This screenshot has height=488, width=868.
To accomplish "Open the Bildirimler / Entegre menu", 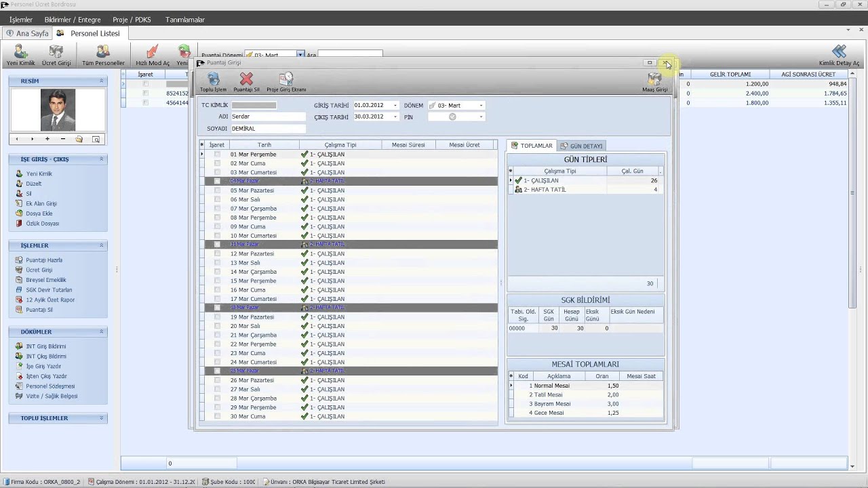I will pos(73,20).
